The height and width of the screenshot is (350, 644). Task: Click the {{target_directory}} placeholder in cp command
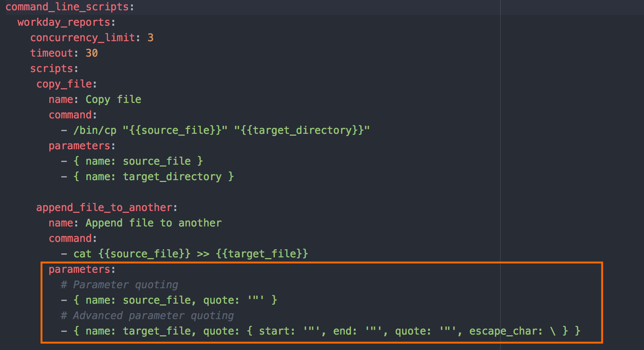(x=302, y=131)
